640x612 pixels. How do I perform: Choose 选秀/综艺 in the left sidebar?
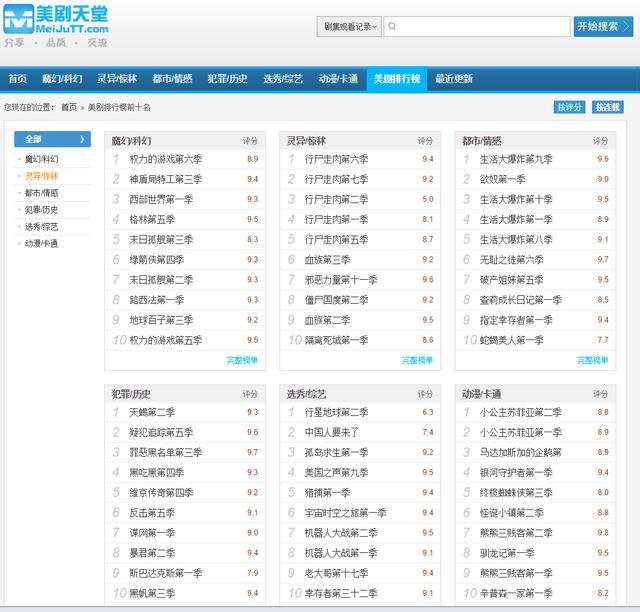click(42, 227)
